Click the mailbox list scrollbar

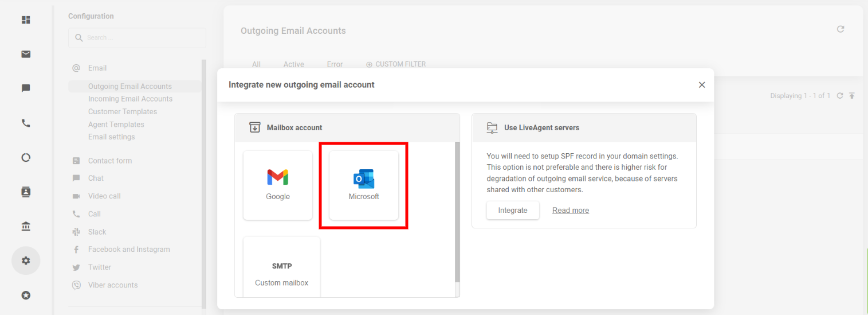pos(457,212)
